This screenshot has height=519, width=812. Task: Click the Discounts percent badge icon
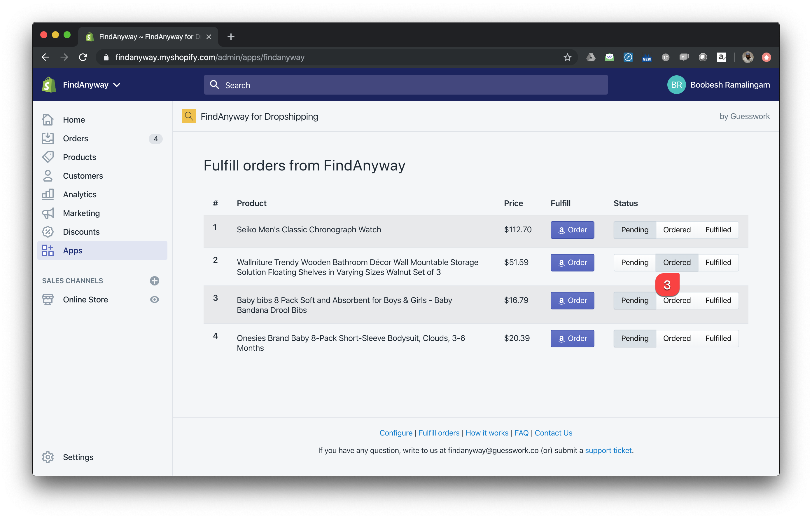[48, 232]
